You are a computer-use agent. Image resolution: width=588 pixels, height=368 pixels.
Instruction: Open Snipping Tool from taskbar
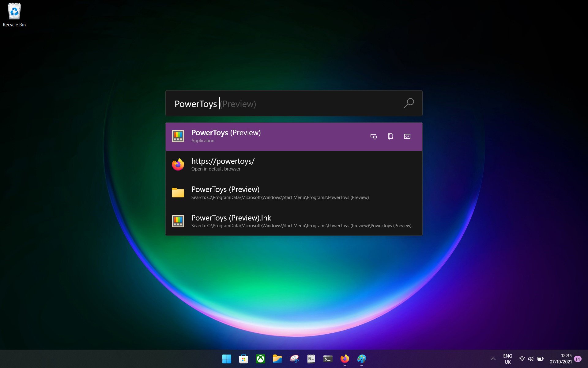point(294,359)
